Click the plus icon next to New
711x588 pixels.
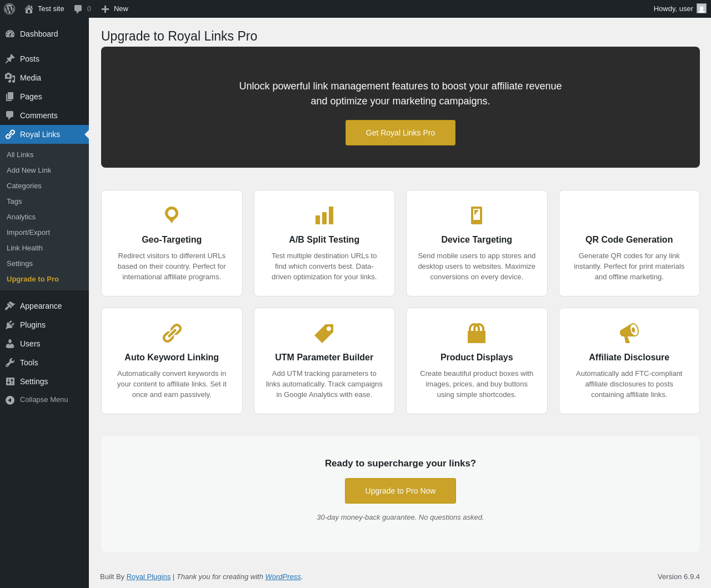click(x=105, y=9)
